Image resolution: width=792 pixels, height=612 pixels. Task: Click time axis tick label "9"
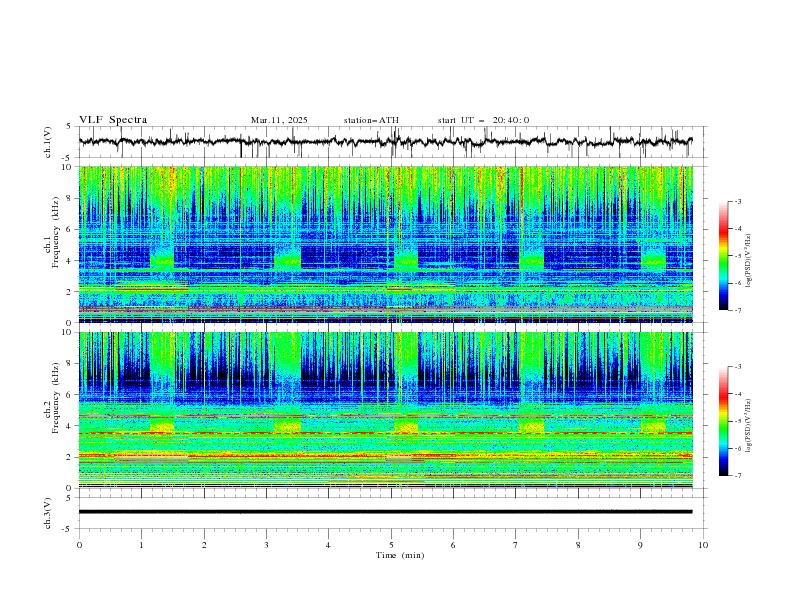[x=640, y=545]
